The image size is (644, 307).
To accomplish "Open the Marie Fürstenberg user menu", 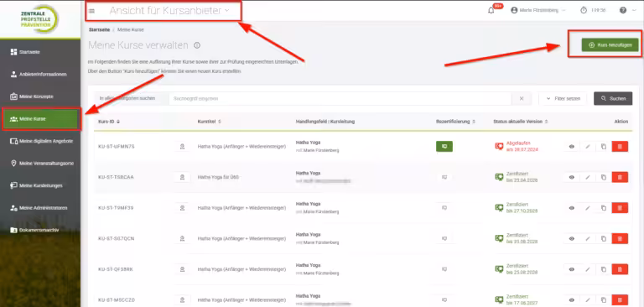I will pyautogui.click(x=538, y=10).
